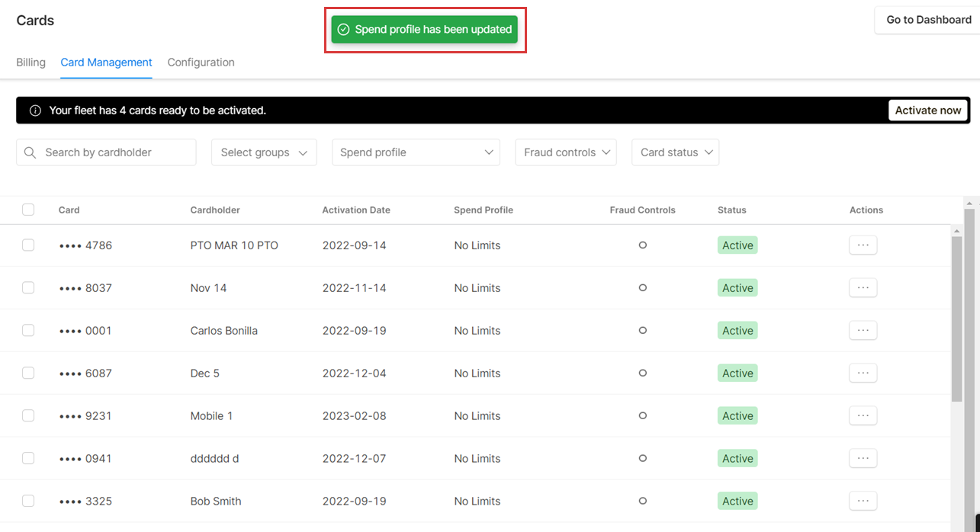Image resolution: width=980 pixels, height=532 pixels.
Task: Tick the select-all cards header checkbox
Action: point(28,210)
